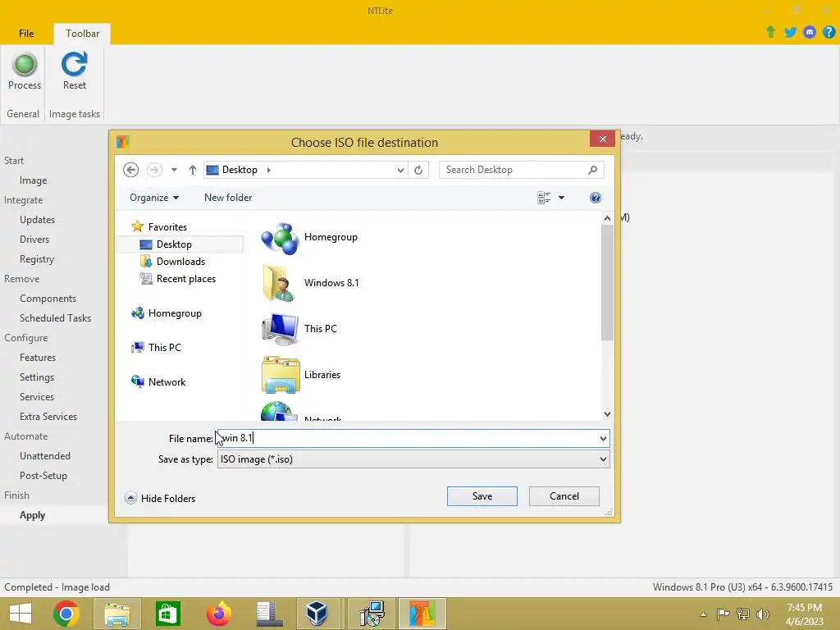Open the Updates page in sidebar
The image size is (840, 630).
click(x=38, y=220)
